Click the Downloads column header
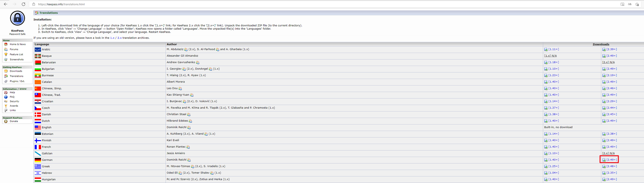This screenshot has height=183, width=644. click(x=601, y=44)
